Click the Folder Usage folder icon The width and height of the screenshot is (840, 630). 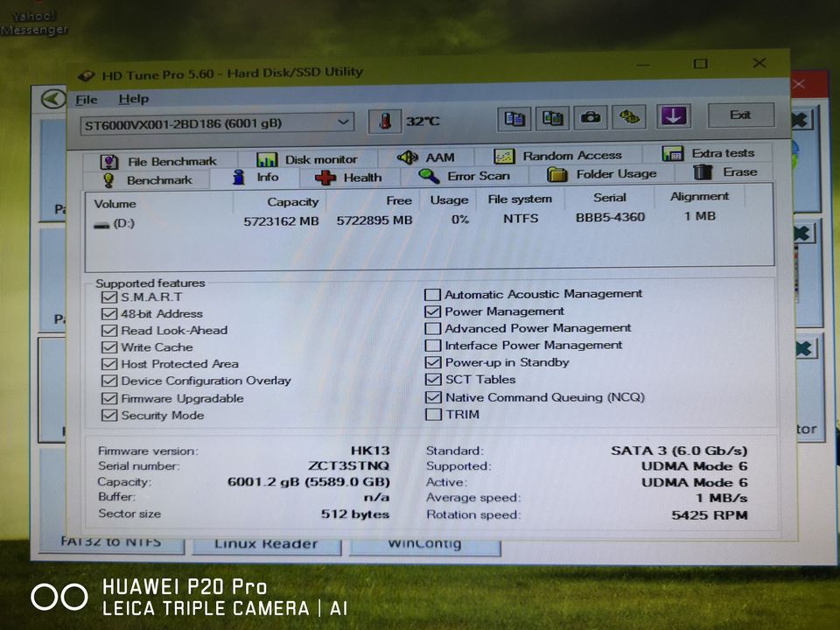pos(558,174)
